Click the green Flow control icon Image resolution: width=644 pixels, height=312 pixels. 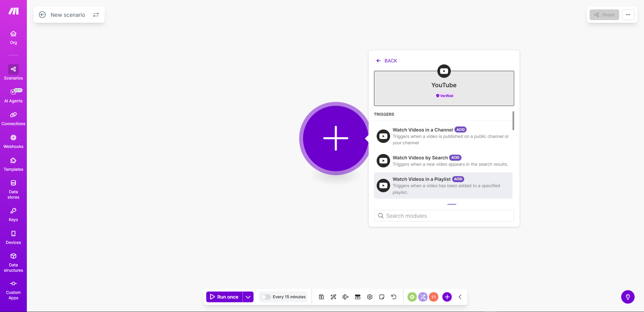click(412, 297)
